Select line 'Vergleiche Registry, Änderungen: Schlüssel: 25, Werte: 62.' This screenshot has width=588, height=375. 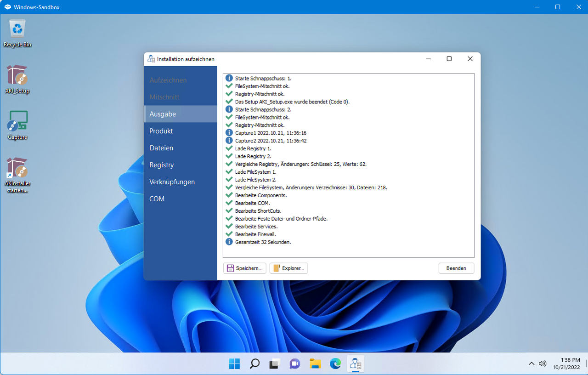pyautogui.click(x=300, y=164)
